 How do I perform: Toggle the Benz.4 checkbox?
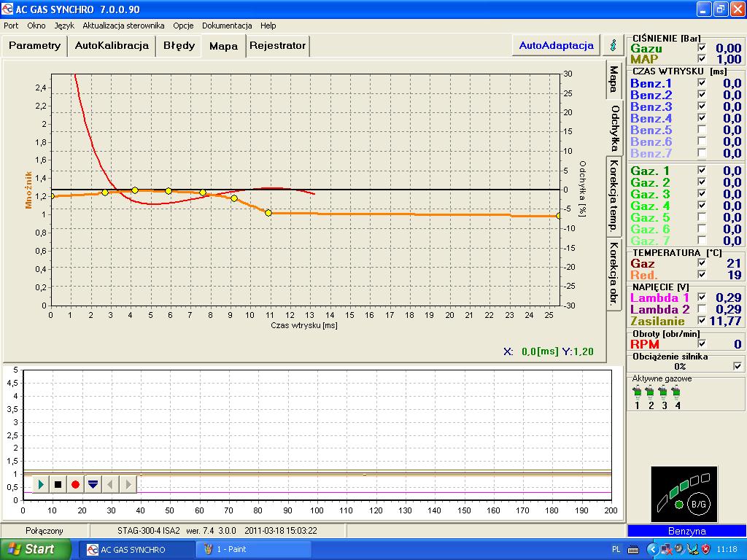point(701,117)
